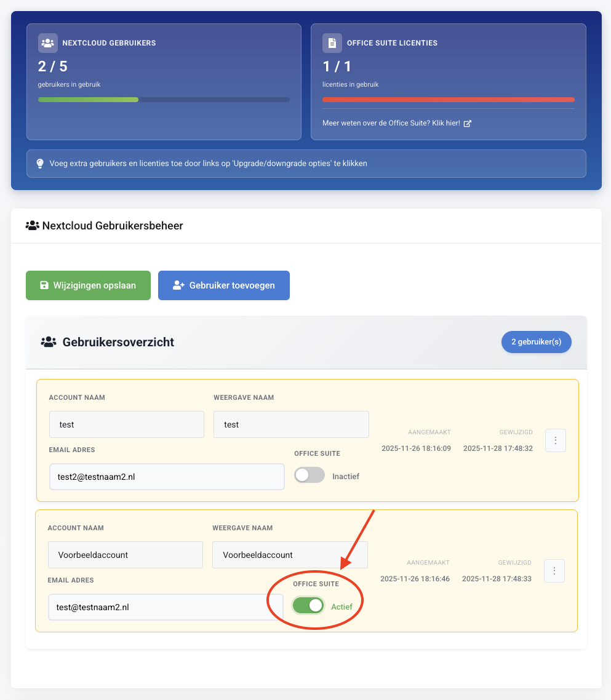The height and width of the screenshot is (700, 611).
Task: Click the 'Inactief' status label
Action: pyautogui.click(x=346, y=476)
